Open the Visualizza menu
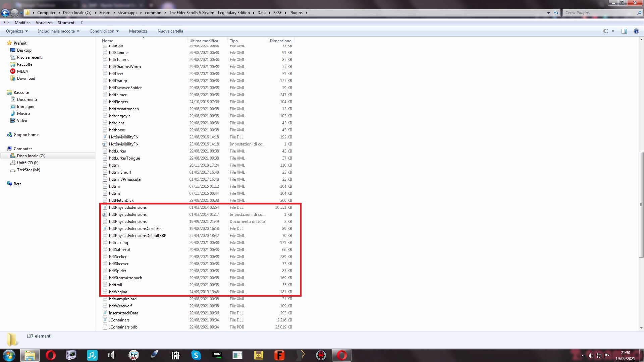Viewport: 644px width, 362px height. (x=44, y=23)
